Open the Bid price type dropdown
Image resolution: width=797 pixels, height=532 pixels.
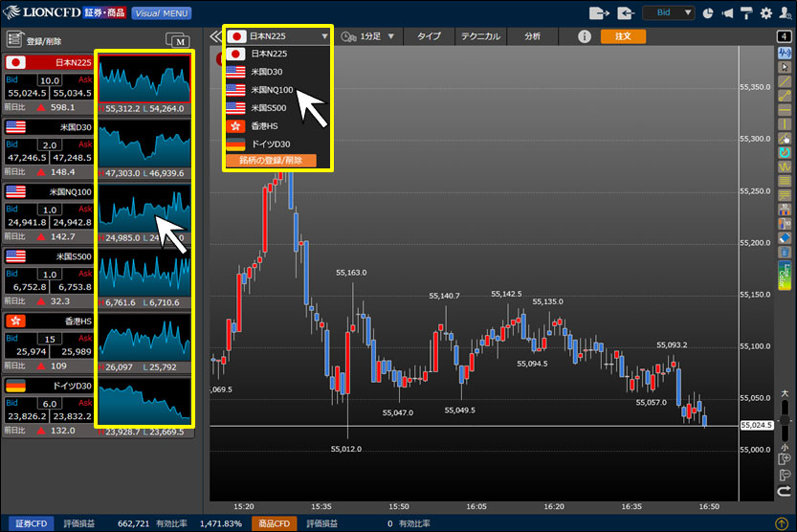(668, 13)
